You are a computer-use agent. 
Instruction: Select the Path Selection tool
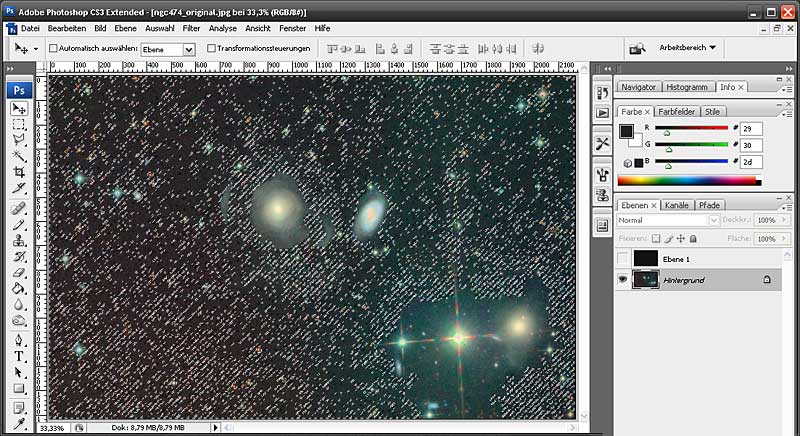19,372
